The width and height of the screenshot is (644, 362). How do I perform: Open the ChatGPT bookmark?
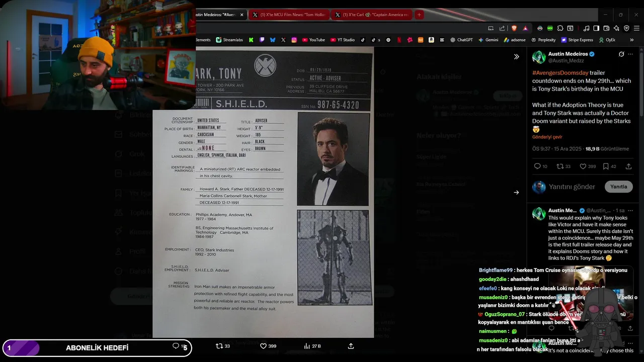click(461, 40)
